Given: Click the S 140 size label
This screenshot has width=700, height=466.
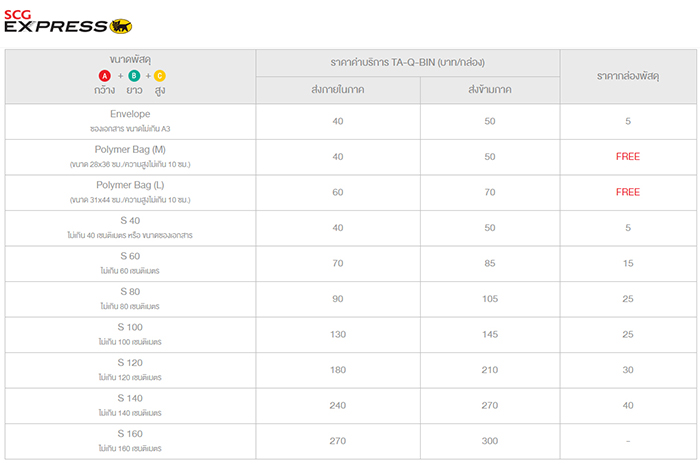Looking at the screenshot, I should [x=130, y=398].
